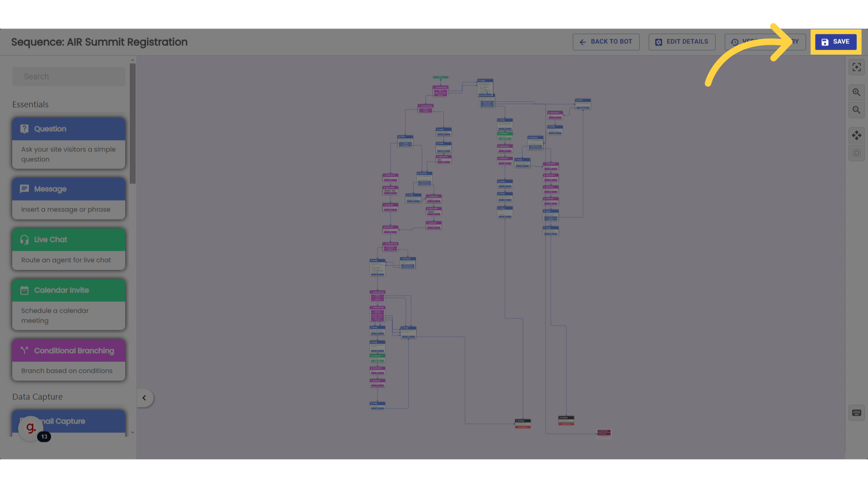Click Back to Bot navigation
Screen dimensions: 868x488
pyautogui.click(x=606, y=42)
